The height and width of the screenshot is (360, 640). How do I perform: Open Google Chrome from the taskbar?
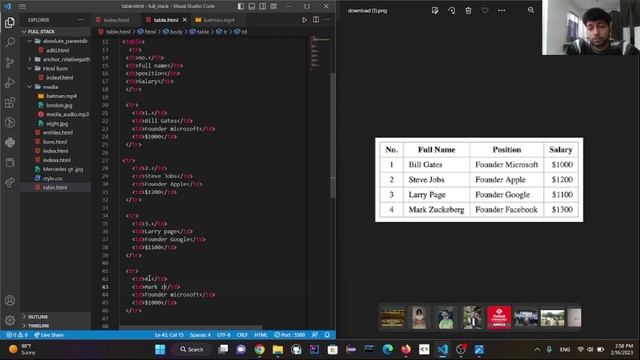pos(259,349)
